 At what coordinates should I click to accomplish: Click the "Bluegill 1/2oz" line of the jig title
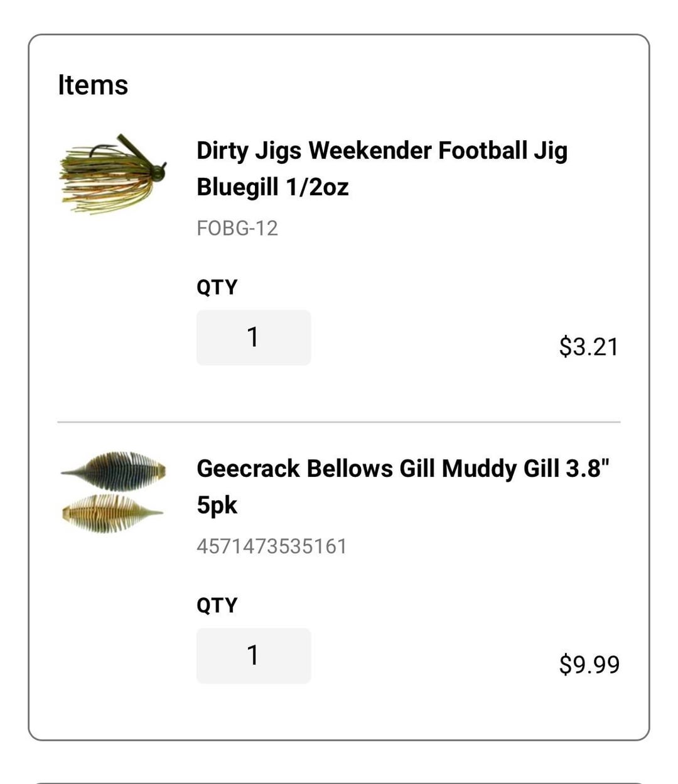click(x=272, y=187)
